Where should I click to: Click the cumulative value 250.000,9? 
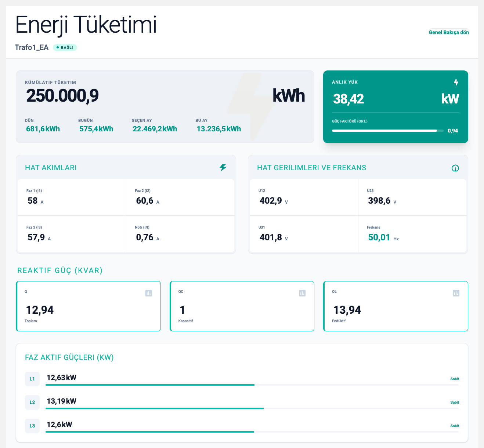(x=62, y=96)
